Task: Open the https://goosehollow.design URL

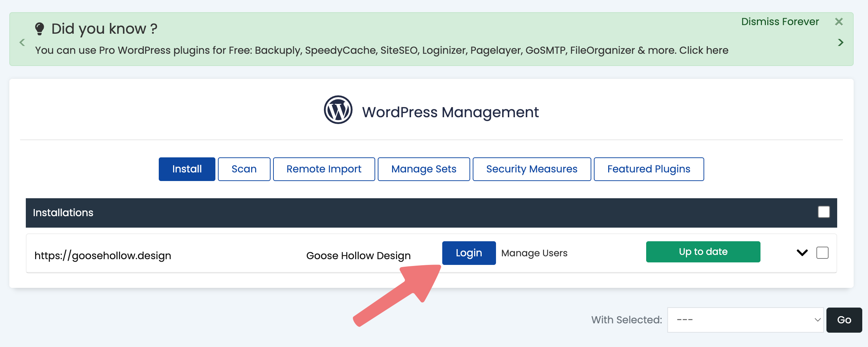Action: [x=103, y=256]
